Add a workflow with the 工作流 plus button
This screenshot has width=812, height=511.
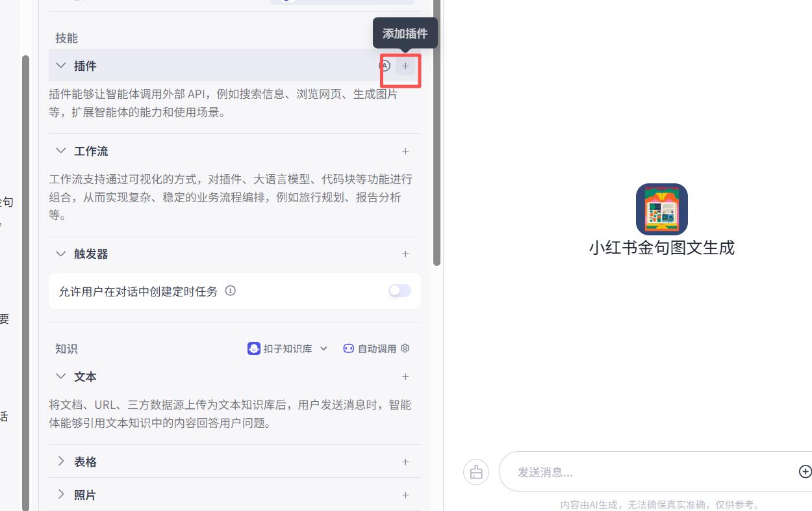tap(405, 151)
